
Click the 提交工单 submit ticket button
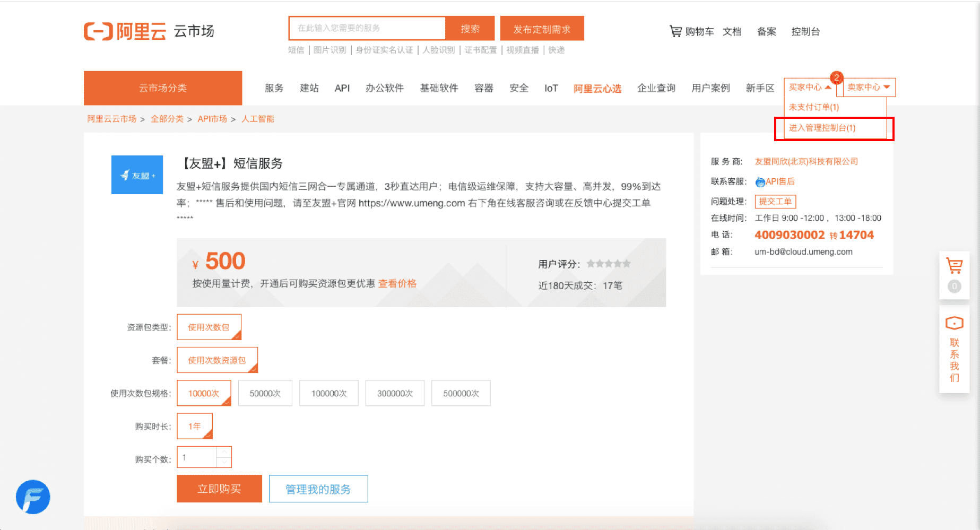[x=775, y=202]
